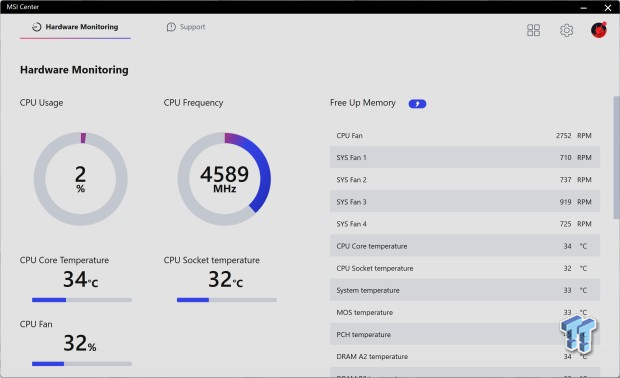Select the System temperature list row
Viewport: 620px width, 378px height.
pyautogui.click(x=465, y=290)
